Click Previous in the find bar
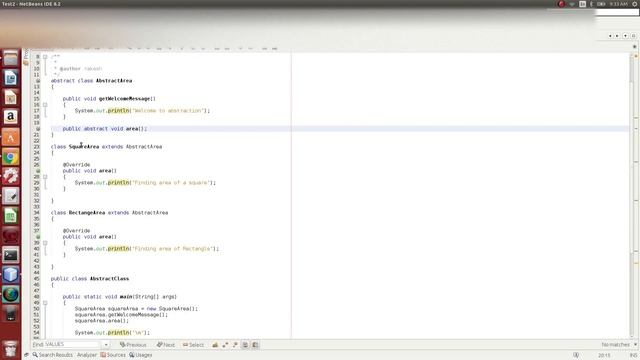 pos(133,345)
